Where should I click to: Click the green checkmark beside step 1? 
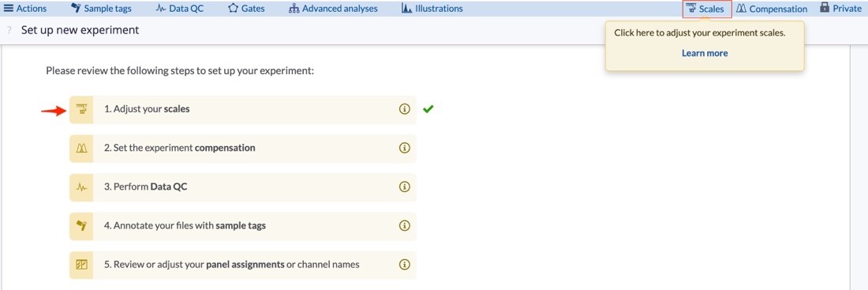tap(428, 109)
